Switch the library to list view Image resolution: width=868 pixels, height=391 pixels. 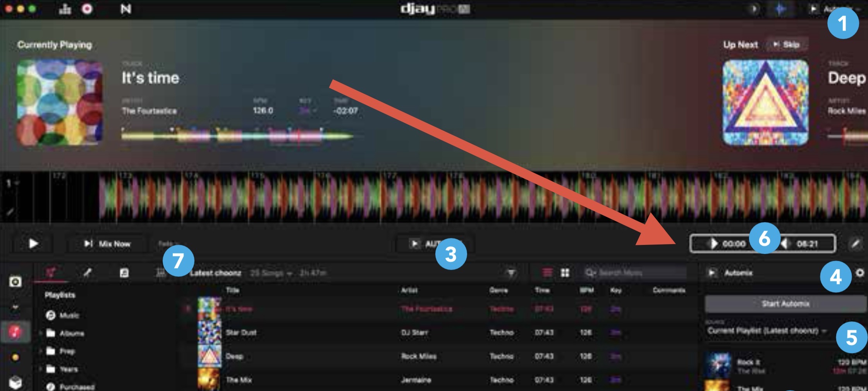click(x=547, y=273)
